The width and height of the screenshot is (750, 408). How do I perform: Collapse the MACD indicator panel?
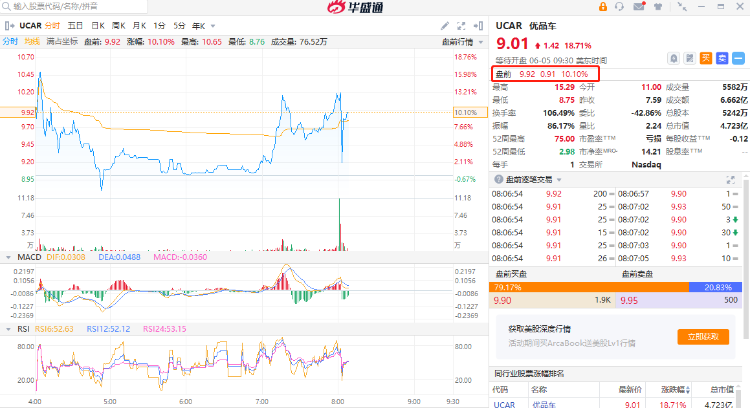8,257
